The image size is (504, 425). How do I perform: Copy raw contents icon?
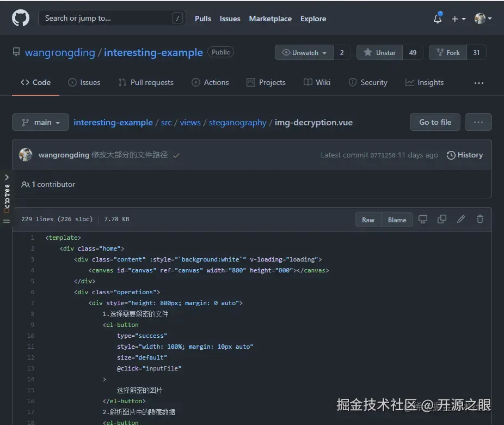pos(442,219)
